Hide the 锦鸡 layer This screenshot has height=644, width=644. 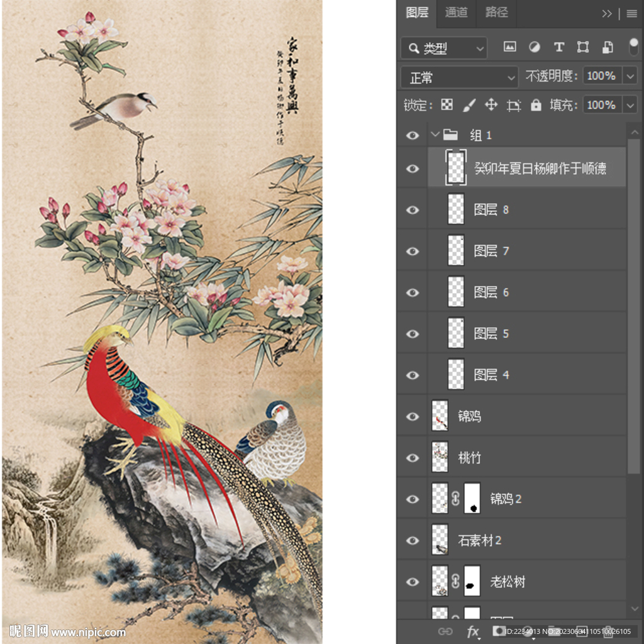coord(413,416)
